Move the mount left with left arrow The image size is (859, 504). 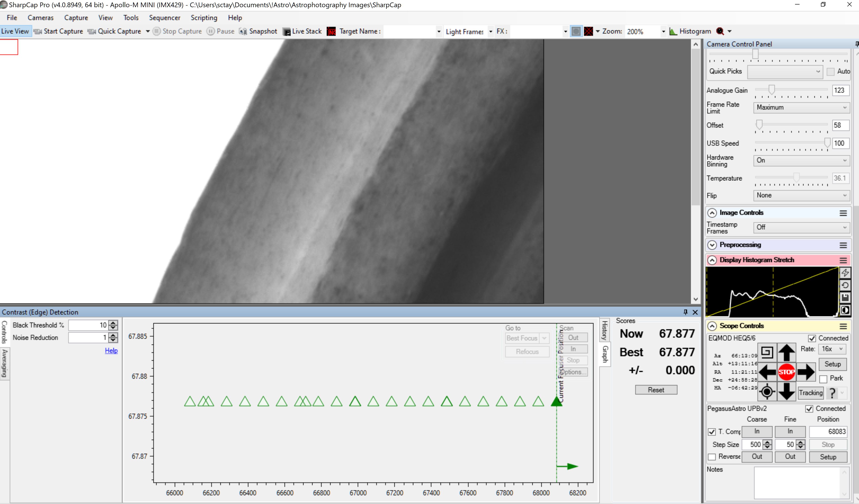767,372
